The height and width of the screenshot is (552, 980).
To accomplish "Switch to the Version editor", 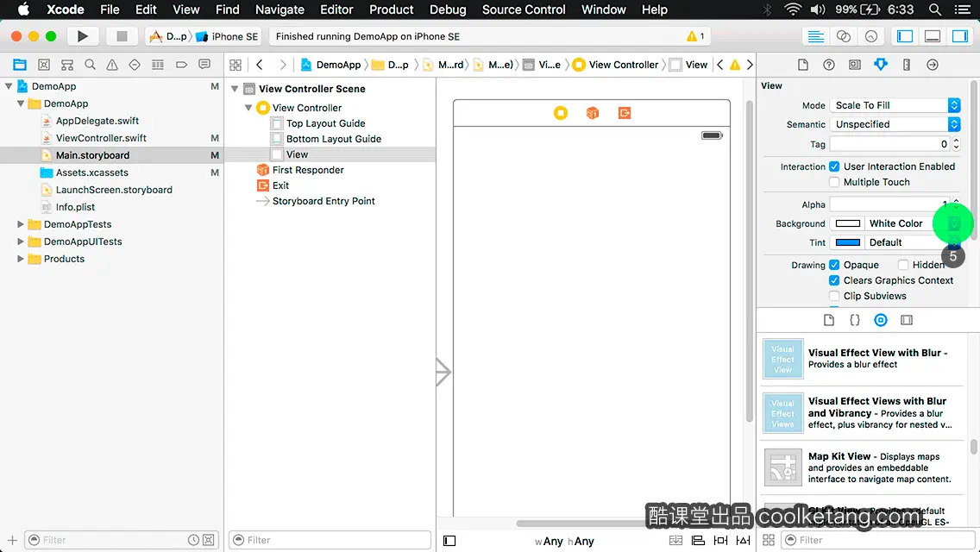I will 871,36.
